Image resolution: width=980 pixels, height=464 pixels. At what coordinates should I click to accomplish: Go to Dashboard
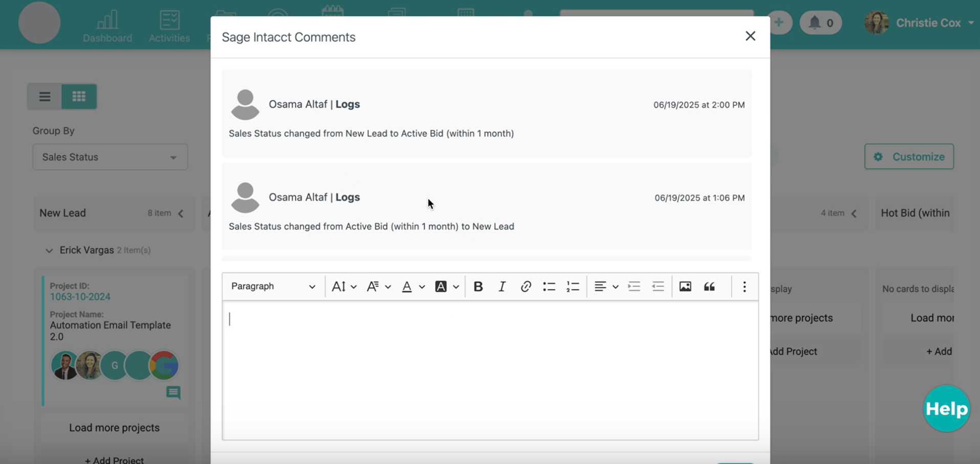(x=107, y=27)
